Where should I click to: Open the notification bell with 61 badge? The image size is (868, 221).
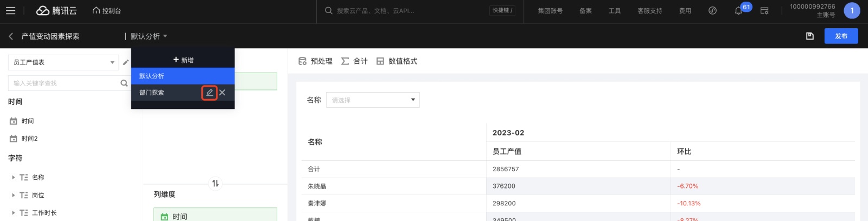click(x=738, y=10)
